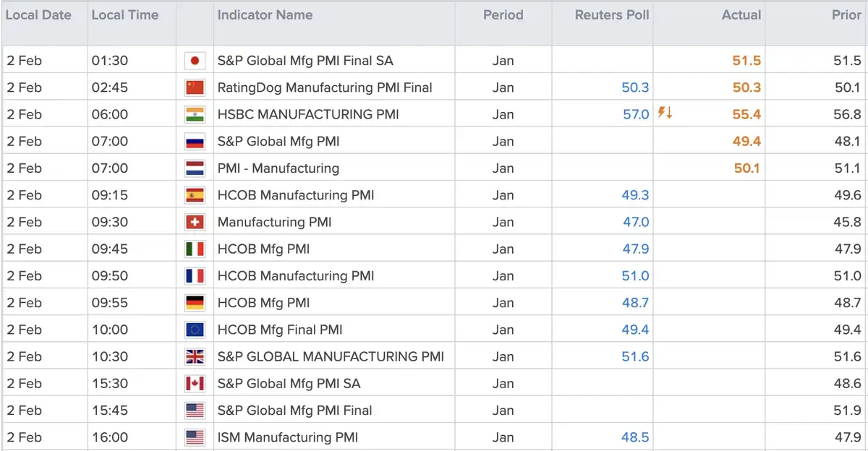Screen dimensions: 868x451
Task: Open PMI - Manufacturing indicator
Action: coord(278,168)
